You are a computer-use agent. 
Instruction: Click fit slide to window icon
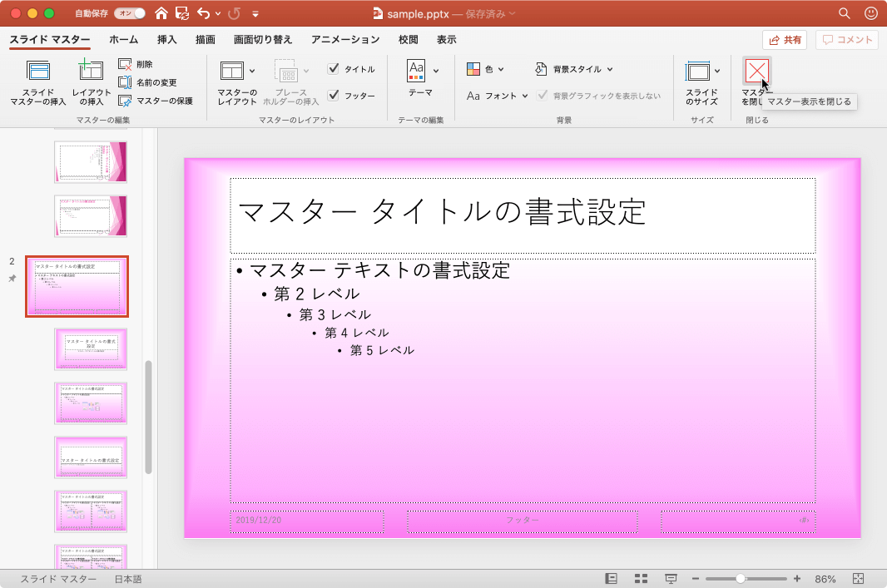pyautogui.click(x=859, y=579)
